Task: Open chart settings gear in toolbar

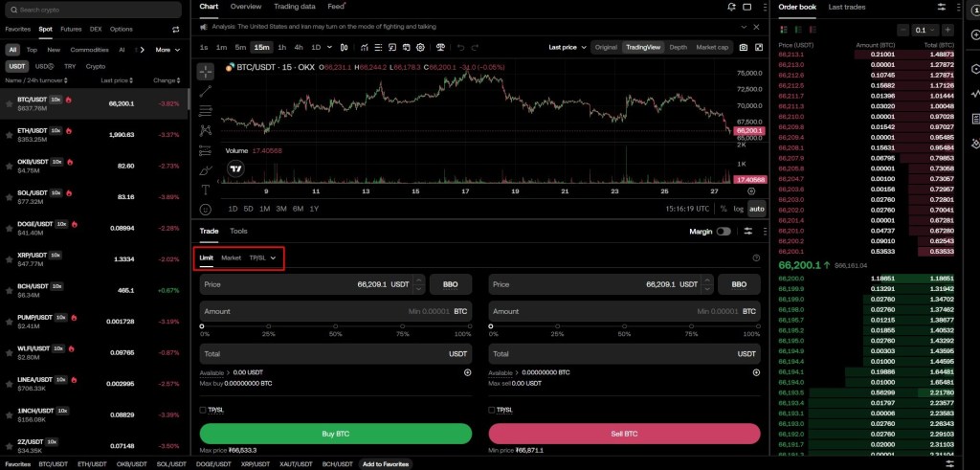Action: point(421,48)
